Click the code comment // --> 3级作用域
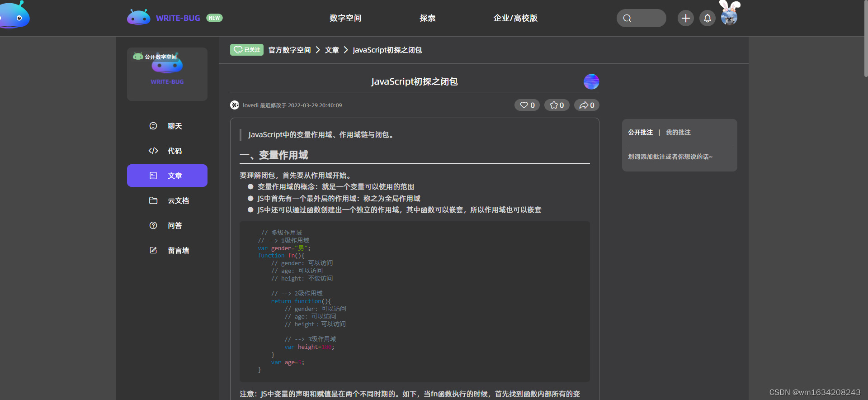 point(310,339)
